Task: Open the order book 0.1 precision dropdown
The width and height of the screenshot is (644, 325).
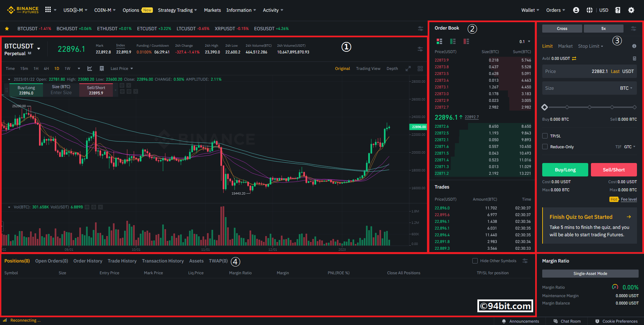Action: [524, 42]
